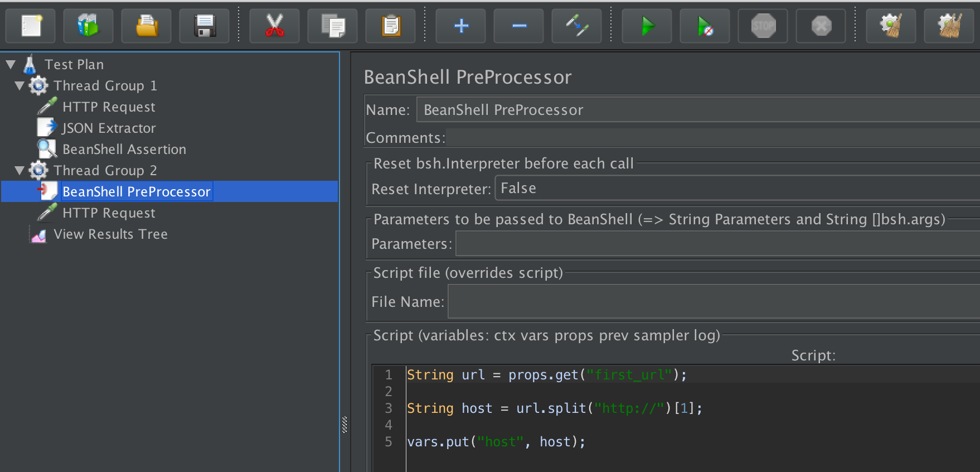Click the Clear all results icon
Viewport: 980px width, 472px height.
(x=949, y=26)
